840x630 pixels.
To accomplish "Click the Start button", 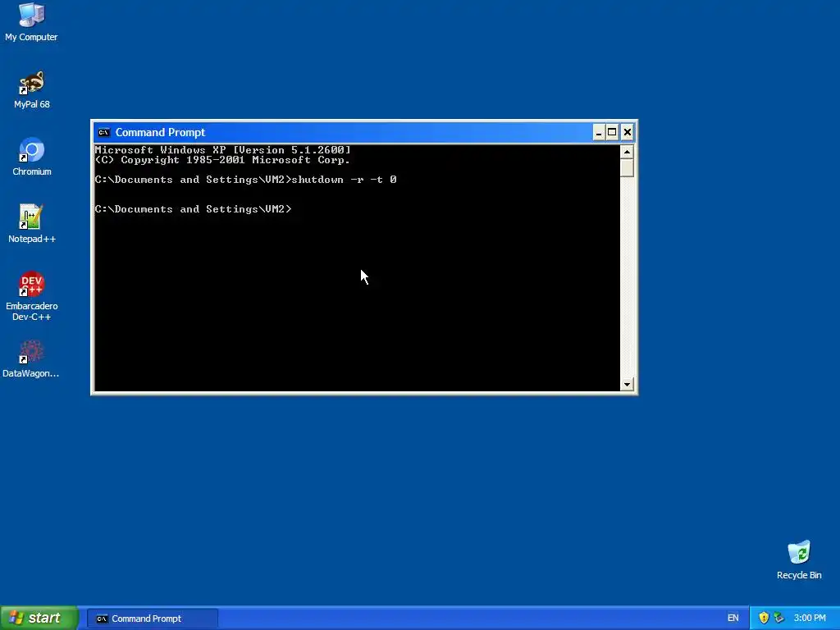I will 39,618.
